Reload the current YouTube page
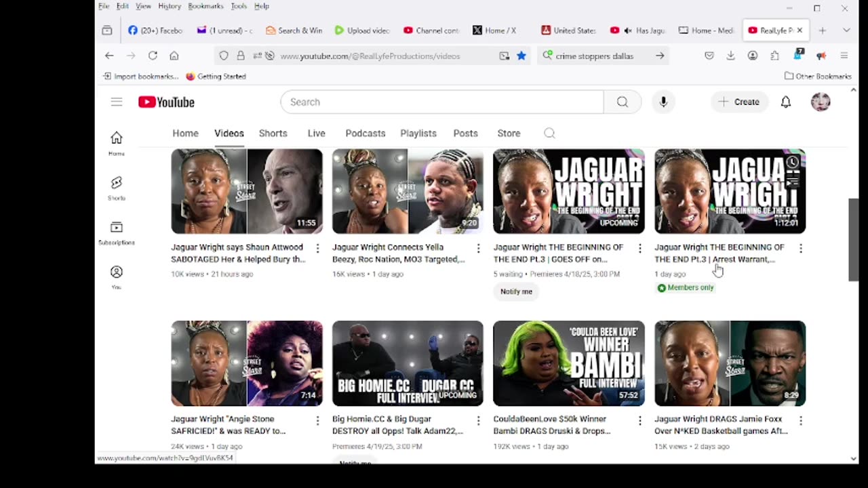The height and width of the screenshot is (488, 868). click(153, 56)
